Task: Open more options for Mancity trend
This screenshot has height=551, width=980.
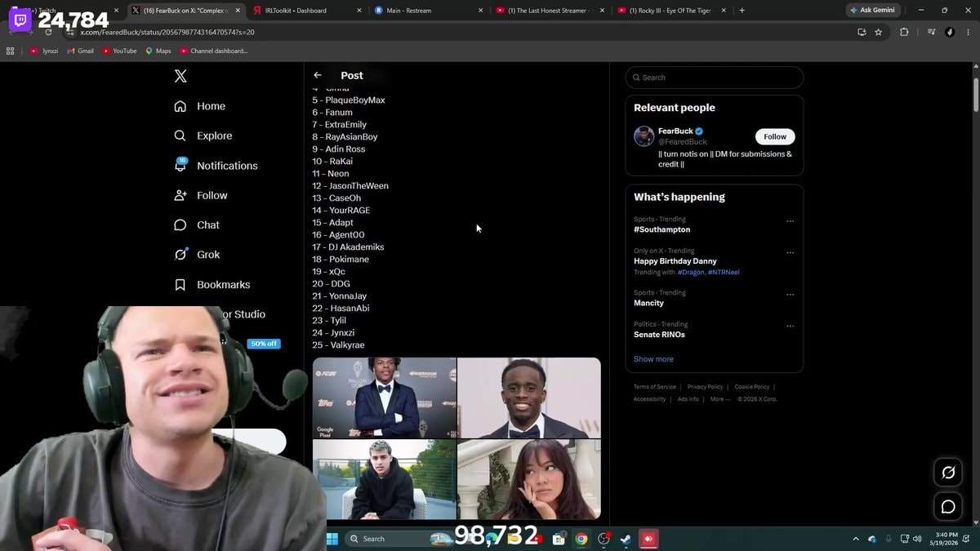Action: (790, 295)
